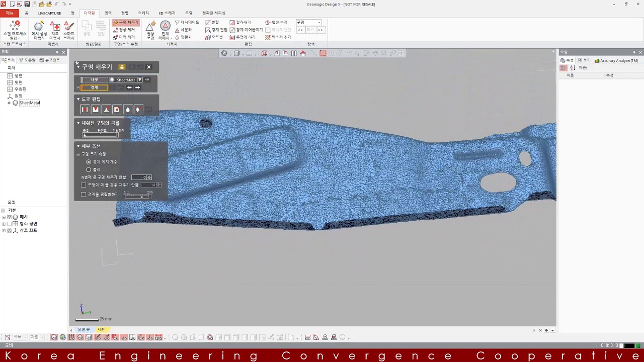
Task: Open the SheetMetal target dropdown
Action: 139,80
